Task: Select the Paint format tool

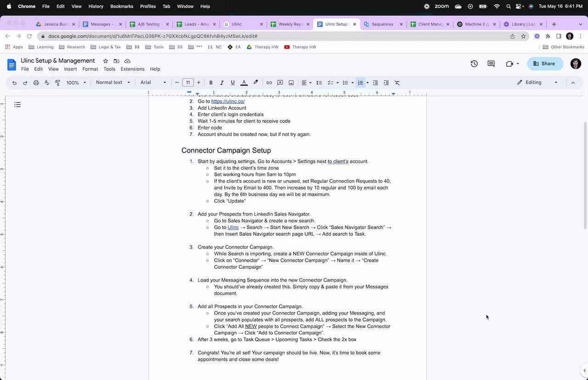Action: tap(57, 83)
